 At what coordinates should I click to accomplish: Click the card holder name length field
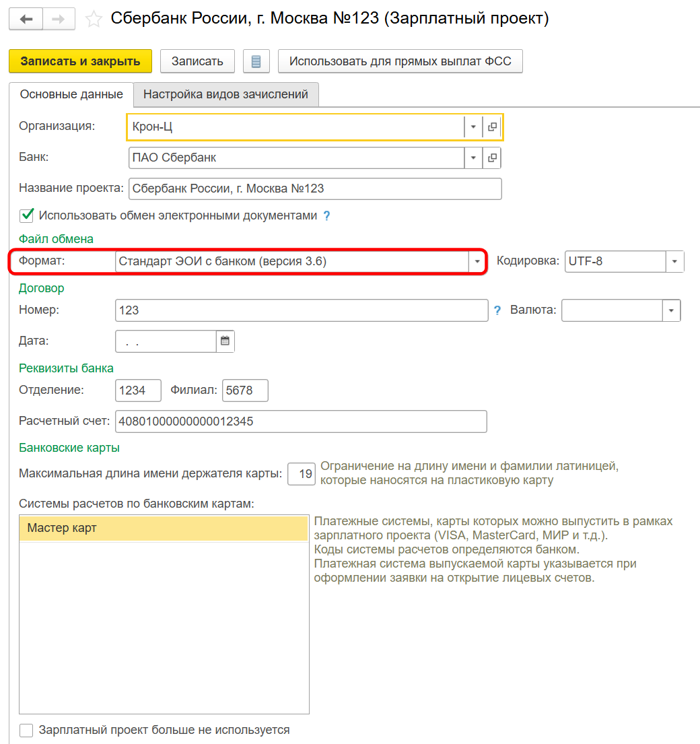(x=301, y=473)
